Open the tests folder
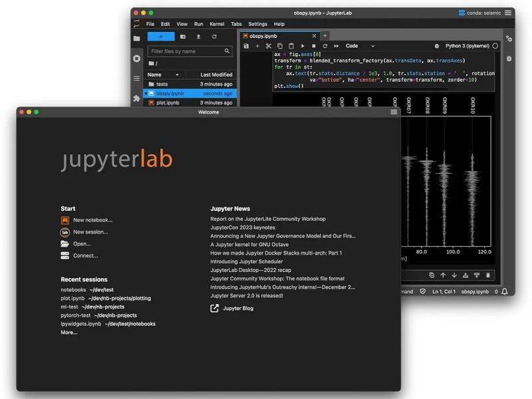This screenshot has height=399, width=532. (x=190, y=84)
